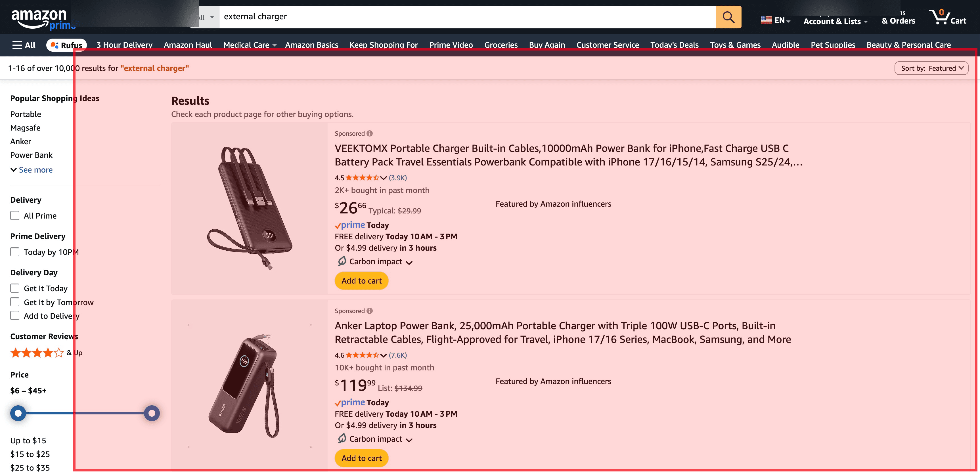The width and height of the screenshot is (980, 474).
Task: Check Get It by Tomorrow filter
Action: [x=14, y=302]
